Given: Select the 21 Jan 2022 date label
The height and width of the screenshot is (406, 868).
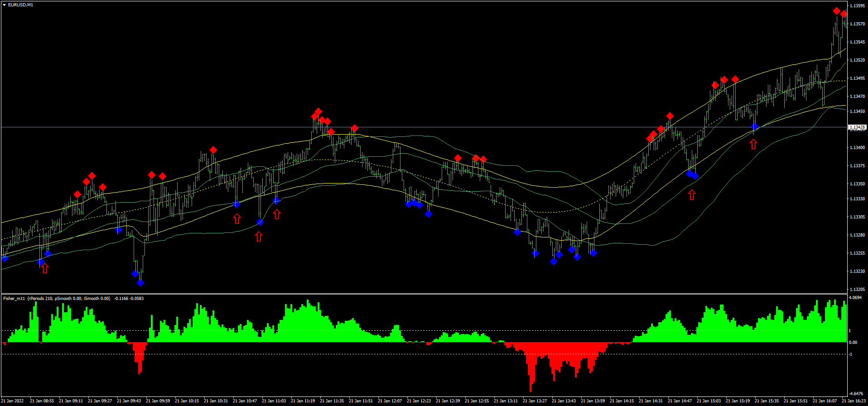Looking at the screenshot, I should [x=13, y=401].
